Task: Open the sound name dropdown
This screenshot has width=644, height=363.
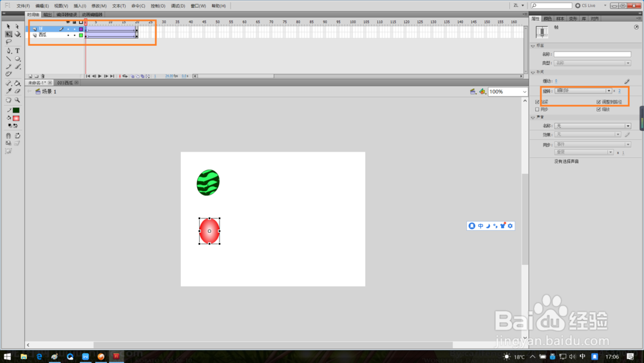Action: click(x=592, y=126)
